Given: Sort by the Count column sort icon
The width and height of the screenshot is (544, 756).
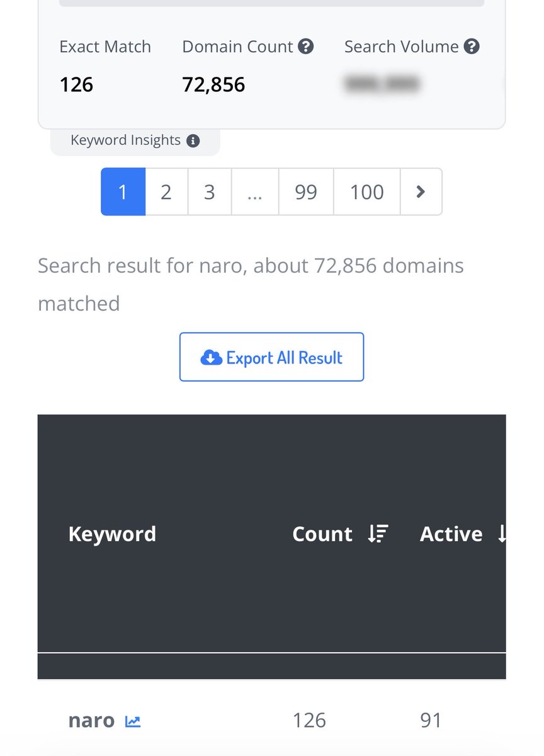Looking at the screenshot, I should coord(378,534).
